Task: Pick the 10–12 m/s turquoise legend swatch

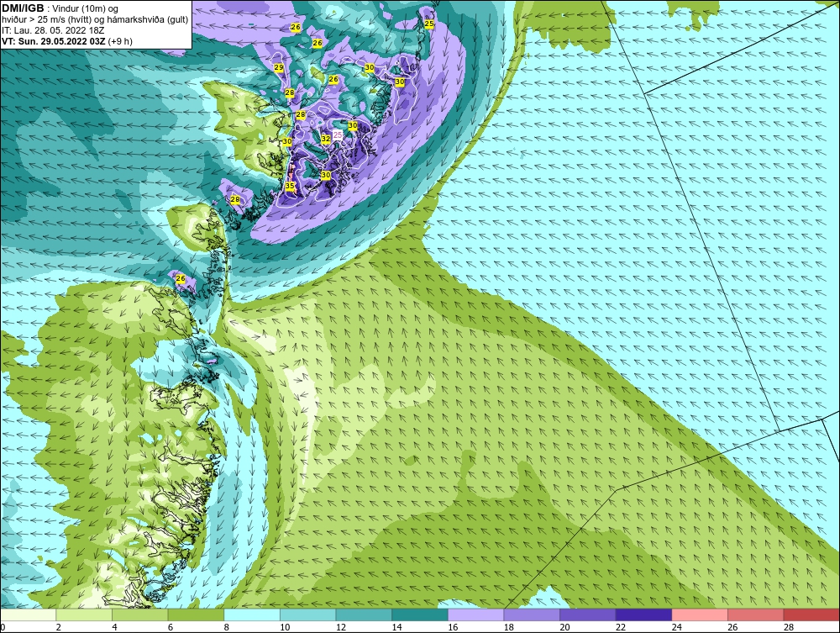Action: pyautogui.click(x=307, y=615)
